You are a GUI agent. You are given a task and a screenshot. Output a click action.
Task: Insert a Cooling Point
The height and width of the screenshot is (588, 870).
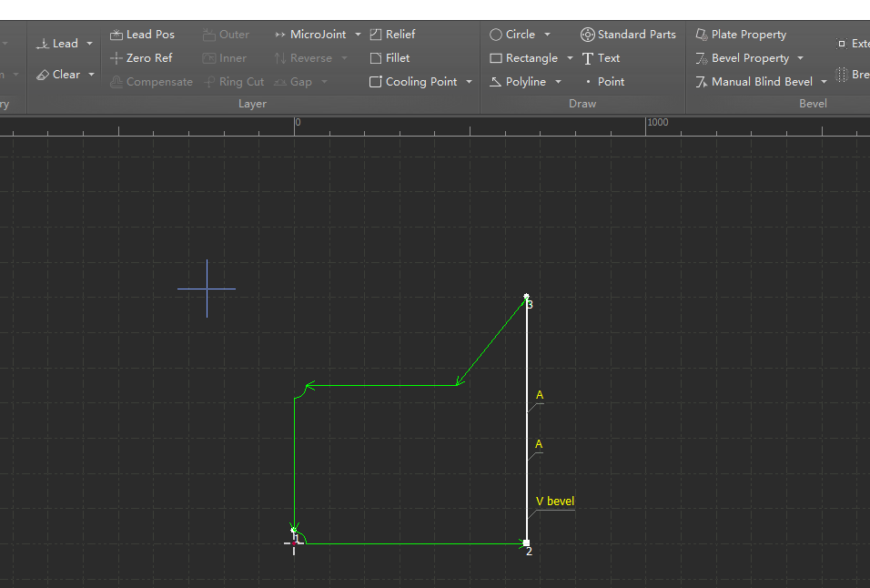pyautogui.click(x=413, y=82)
